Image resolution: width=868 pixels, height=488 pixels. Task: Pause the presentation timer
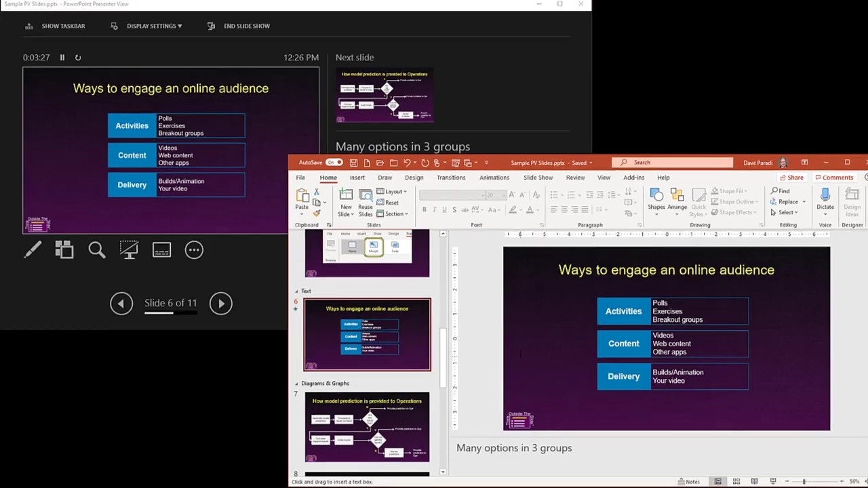click(x=62, y=58)
